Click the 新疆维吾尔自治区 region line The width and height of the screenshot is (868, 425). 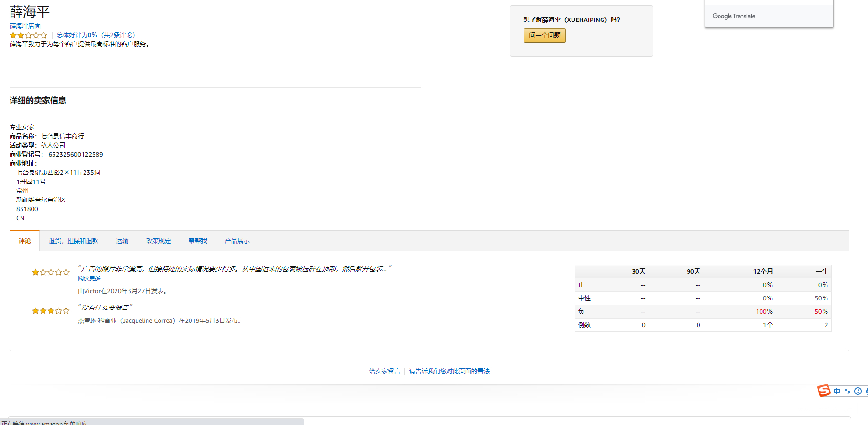tap(41, 200)
